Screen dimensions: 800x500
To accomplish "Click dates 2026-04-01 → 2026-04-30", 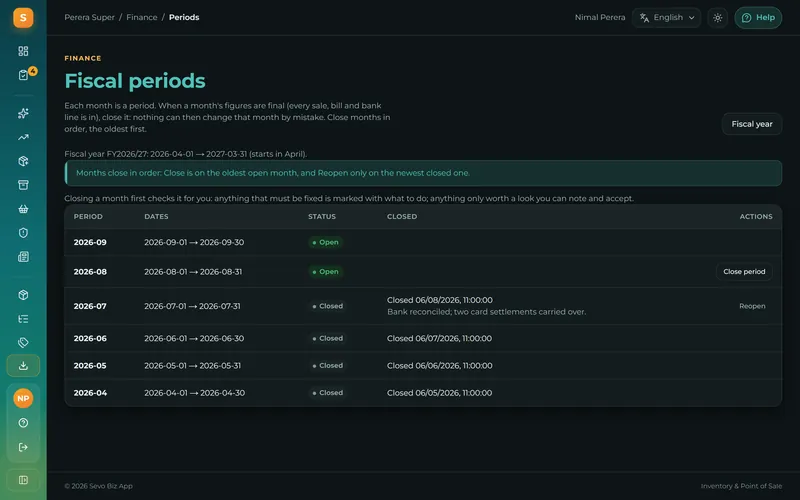I will tap(194, 393).
